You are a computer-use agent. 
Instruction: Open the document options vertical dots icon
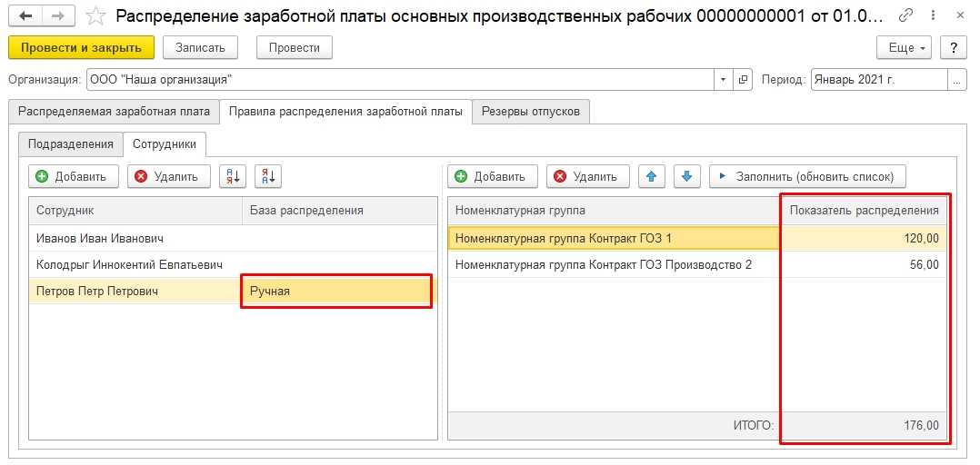933,15
